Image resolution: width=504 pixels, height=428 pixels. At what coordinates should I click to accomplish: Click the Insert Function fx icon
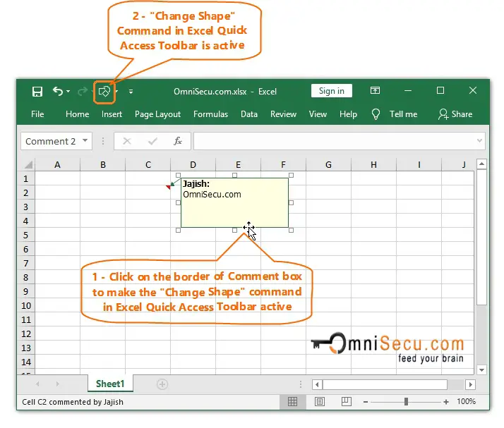178,141
